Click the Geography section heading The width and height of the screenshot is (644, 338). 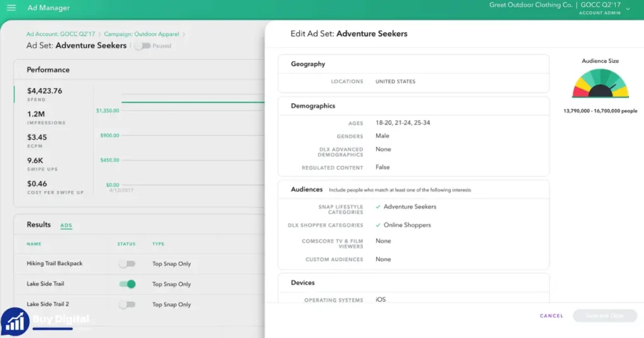[308, 64]
